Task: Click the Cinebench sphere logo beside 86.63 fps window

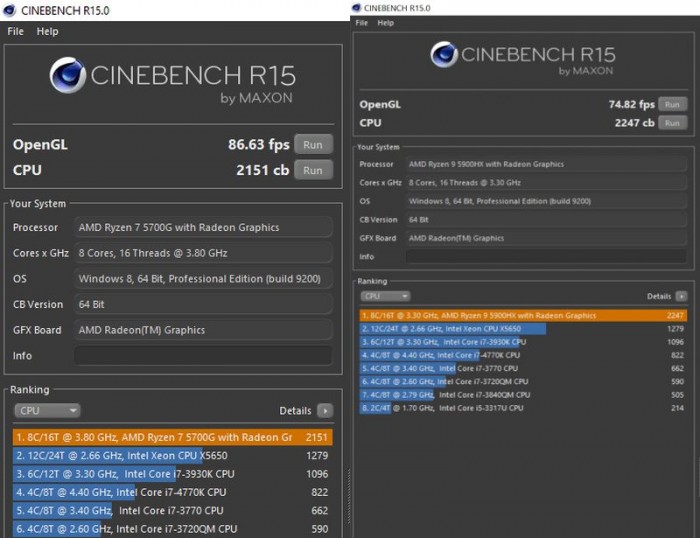Action: [x=67, y=76]
